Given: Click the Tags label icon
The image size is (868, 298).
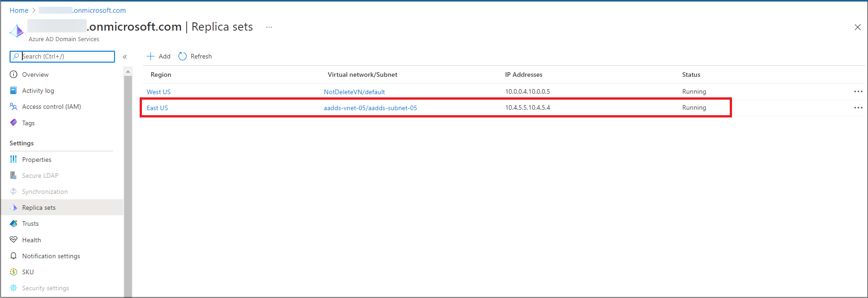Looking at the screenshot, I should click(x=14, y=123).
